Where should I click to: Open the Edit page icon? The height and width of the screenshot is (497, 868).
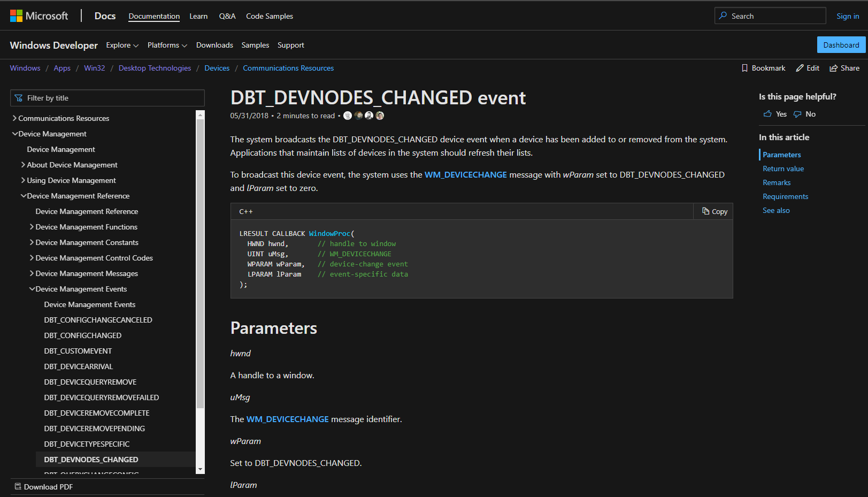800,68
